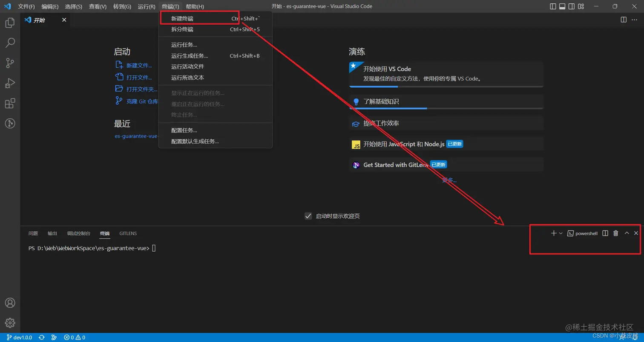Choose 配置默认生成任务... menu entry
This screenshot has height=342, width=644.
pos(215,141)
